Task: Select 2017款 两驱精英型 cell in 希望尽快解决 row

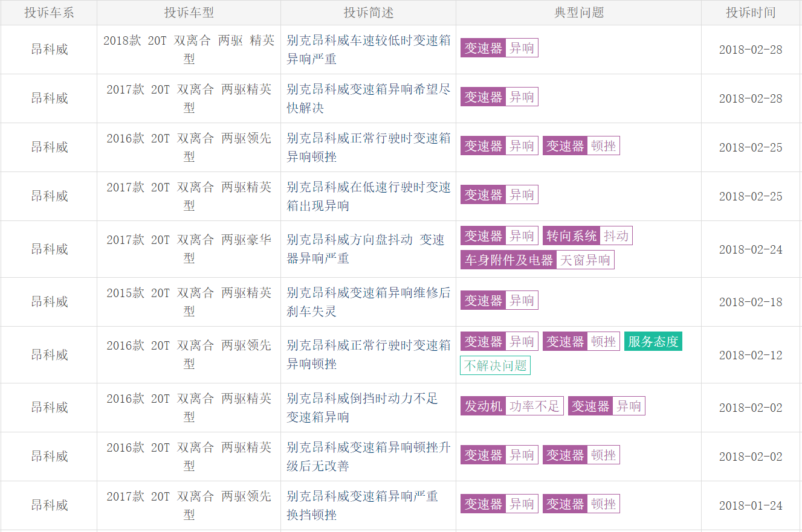Action: coord(189,98)
